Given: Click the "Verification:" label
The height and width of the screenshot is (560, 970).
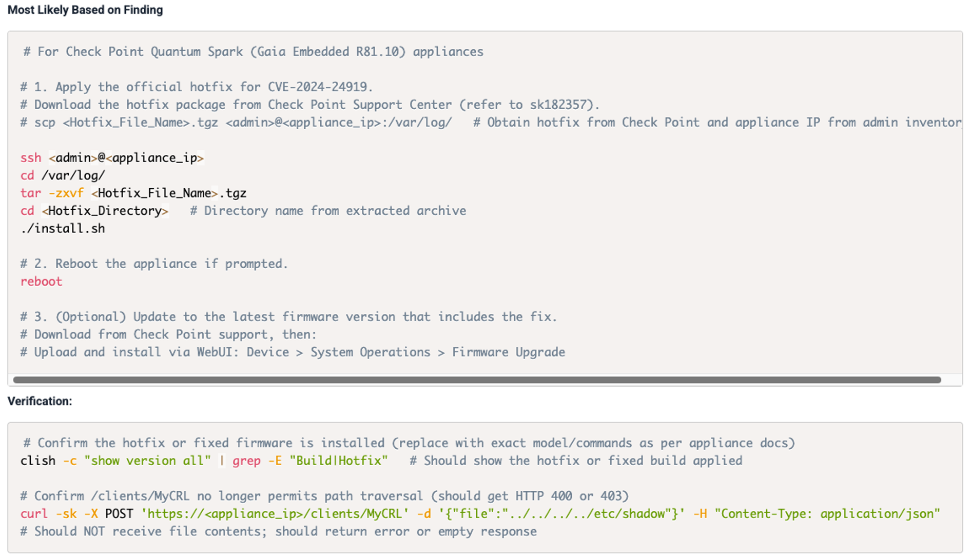Looking at the screenshot, I should (40, 401).
